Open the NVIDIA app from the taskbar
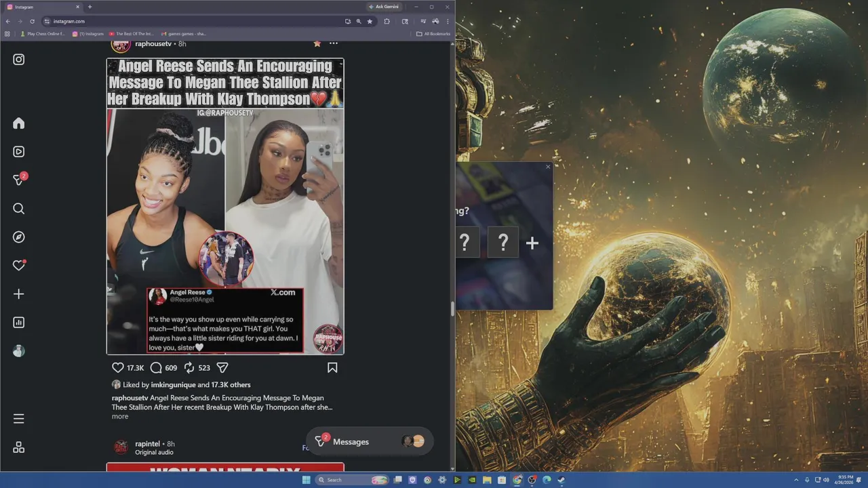This screenshot has width=868, height=488. [473, 480]
